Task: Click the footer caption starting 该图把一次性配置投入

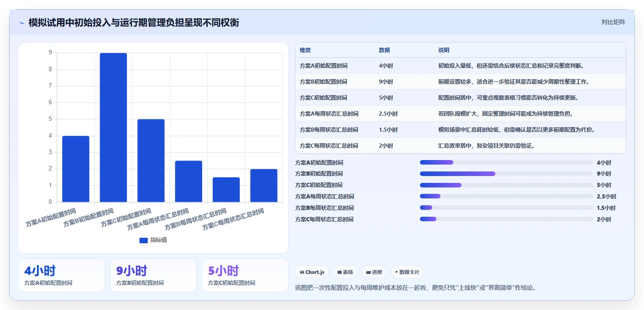Action: pos(416,288)
